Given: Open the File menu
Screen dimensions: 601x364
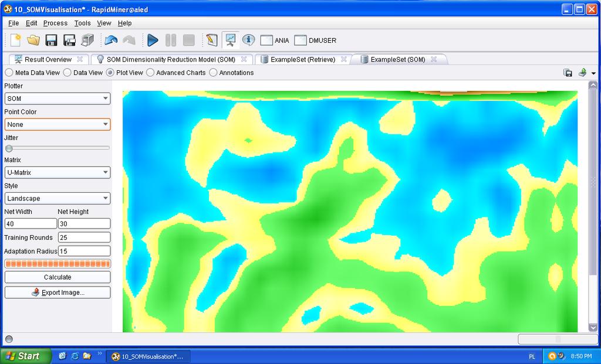Looking at the screenshot, I should pyautogui.click(x=13, y=23).
